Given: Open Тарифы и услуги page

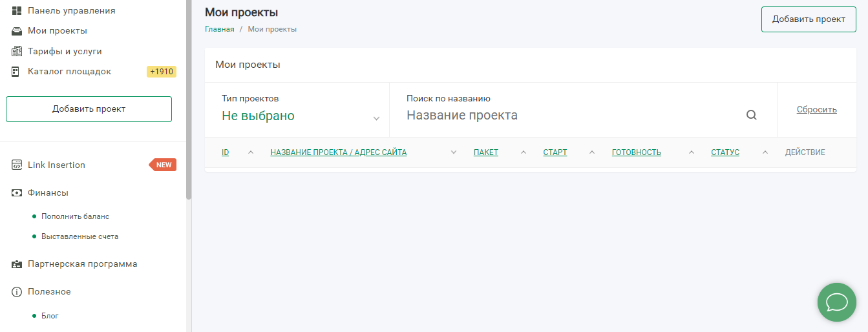Looking at the screenshot, I should point(65,51).
